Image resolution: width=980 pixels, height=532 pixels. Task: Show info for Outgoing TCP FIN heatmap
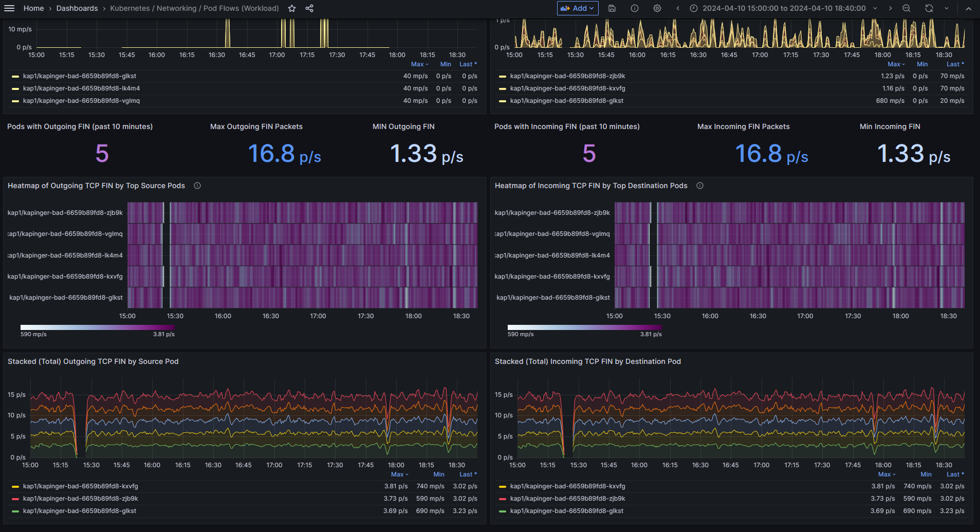pos(197,186)
